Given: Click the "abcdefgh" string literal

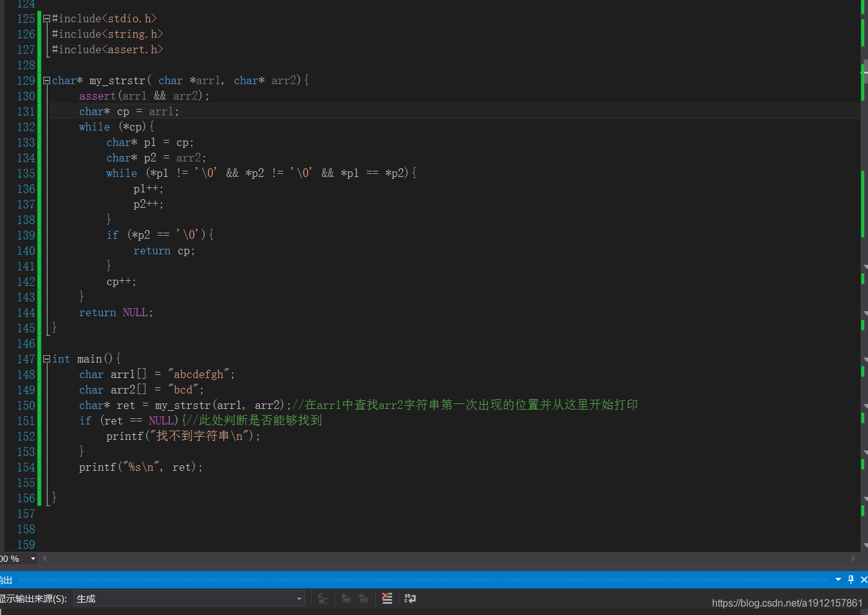Looking at the screenshot, I should (199, 374).
